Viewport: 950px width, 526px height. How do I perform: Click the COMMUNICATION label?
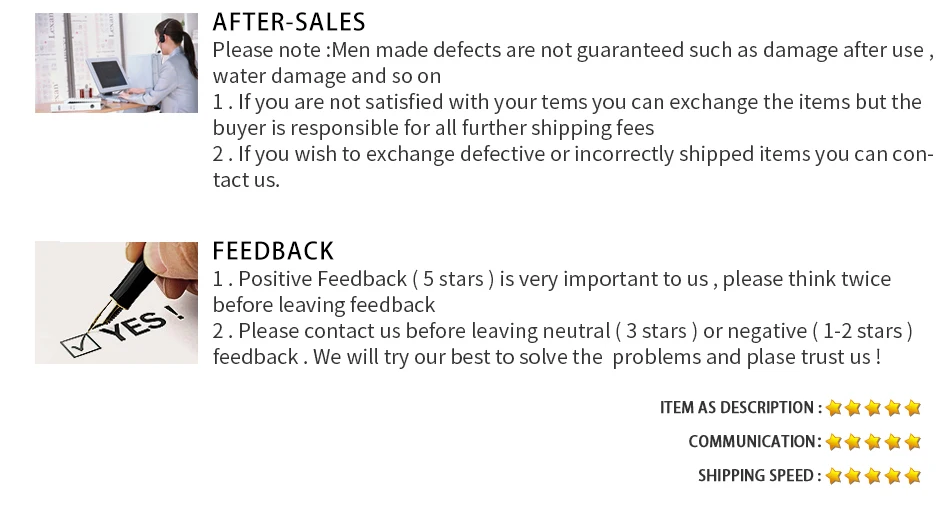pyautogui.click(x=755, y=442)
